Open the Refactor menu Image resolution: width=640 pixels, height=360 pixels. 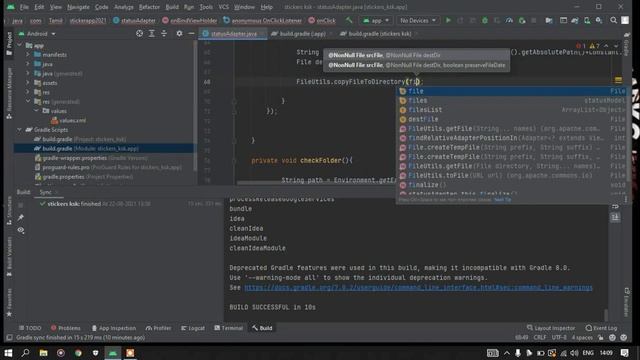pyautogui.click(x=149, y=7)
